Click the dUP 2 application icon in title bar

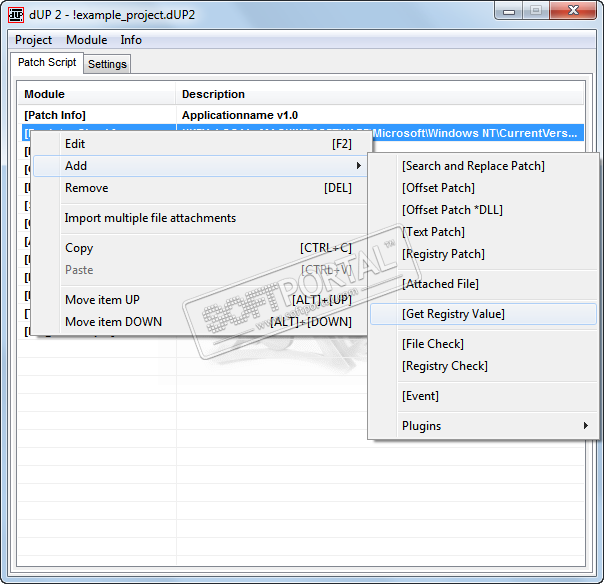pyautogui.click(x=16, y=13)
